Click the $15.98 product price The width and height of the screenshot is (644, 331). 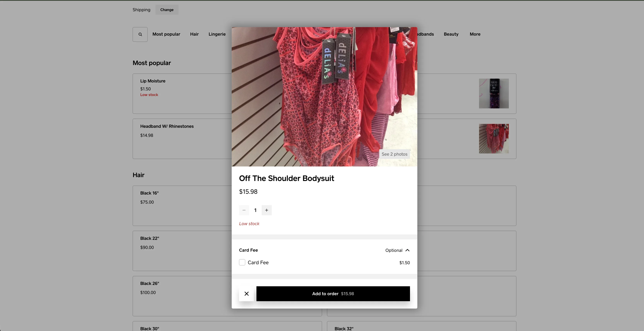(248, 192)
